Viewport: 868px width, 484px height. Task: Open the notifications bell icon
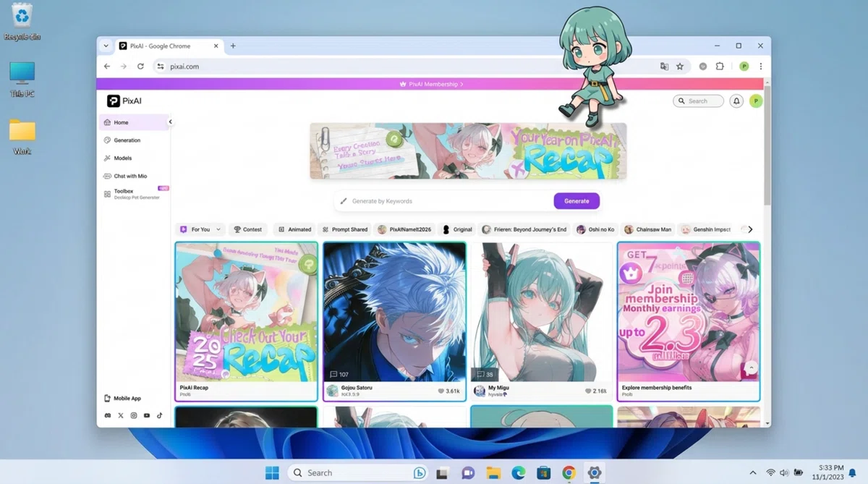tap(736, 101)
